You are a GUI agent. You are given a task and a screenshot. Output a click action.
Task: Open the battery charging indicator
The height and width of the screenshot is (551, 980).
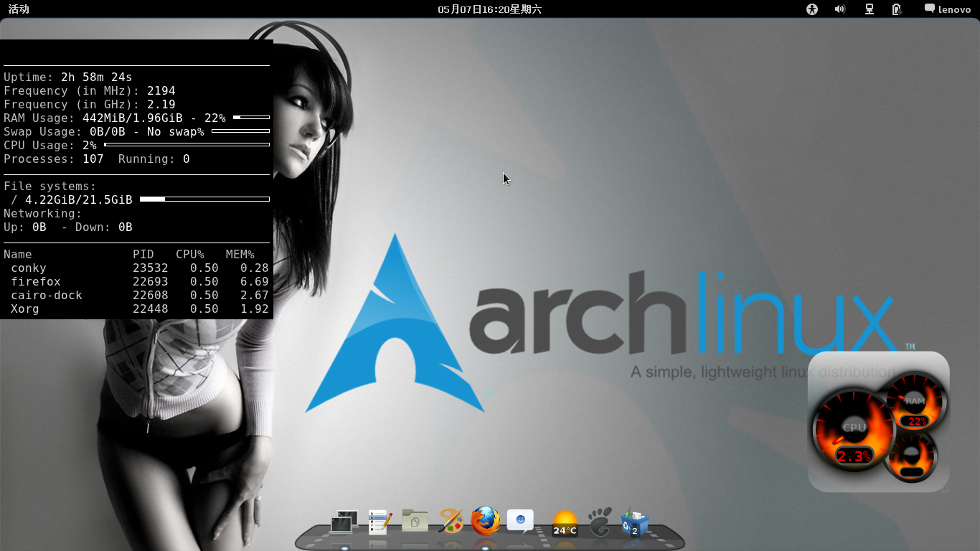coord(897,9)
